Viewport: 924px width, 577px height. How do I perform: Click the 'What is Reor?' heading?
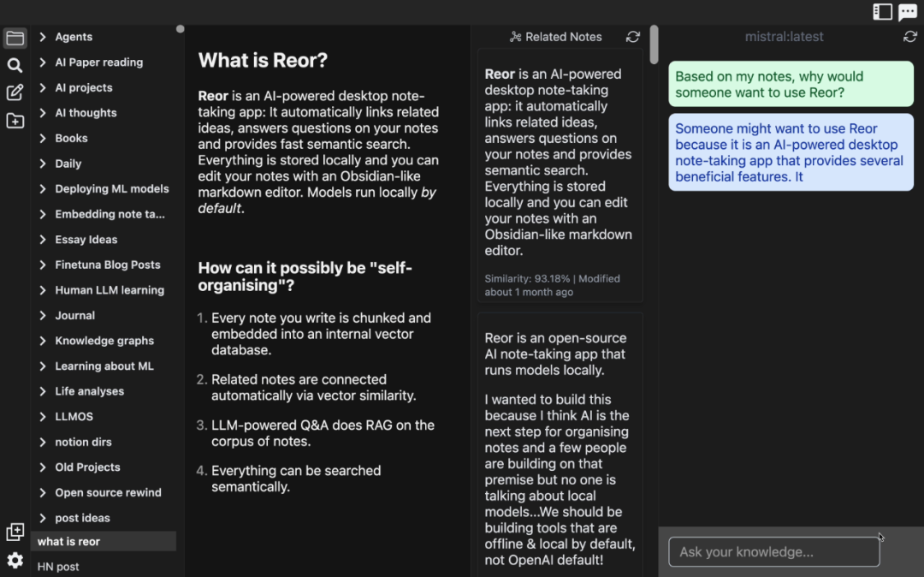coord(263,60)
